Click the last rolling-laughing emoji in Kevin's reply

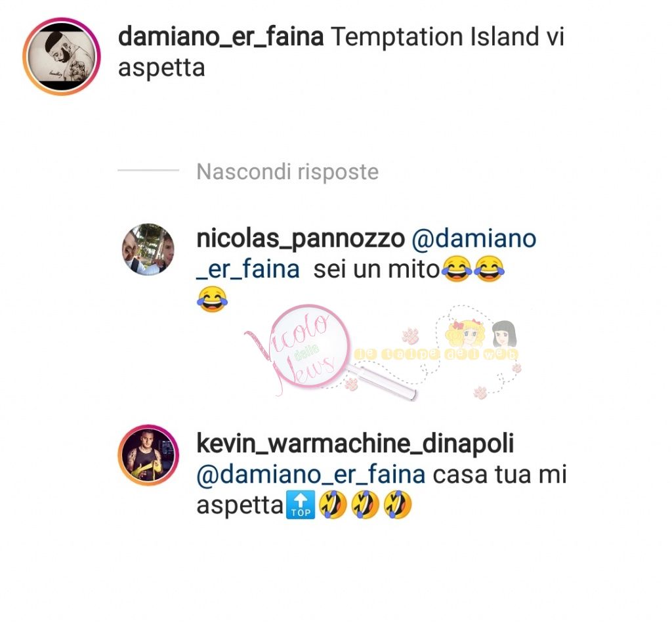coord(398,505)
